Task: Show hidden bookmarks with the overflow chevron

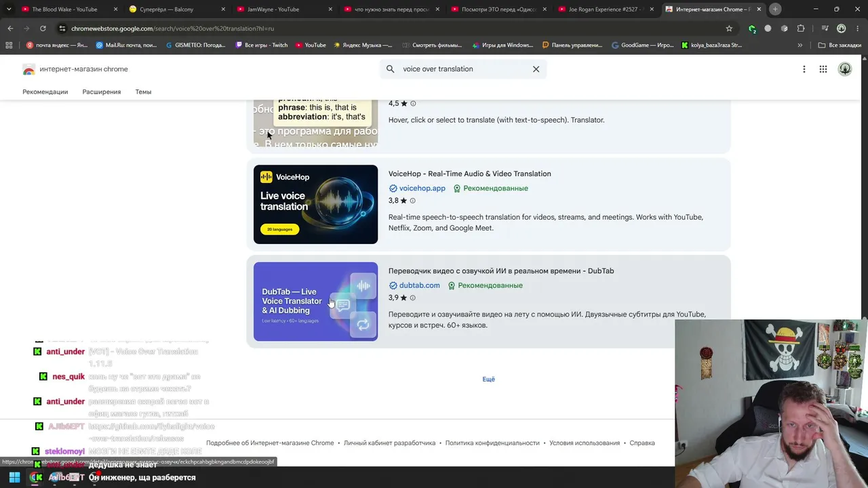Action: 800,45
